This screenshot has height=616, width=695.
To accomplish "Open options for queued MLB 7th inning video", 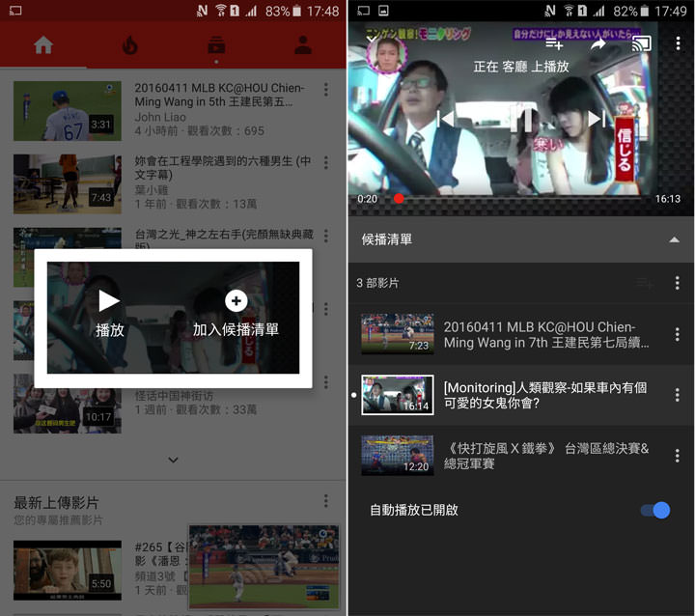I will coord(678,334).
